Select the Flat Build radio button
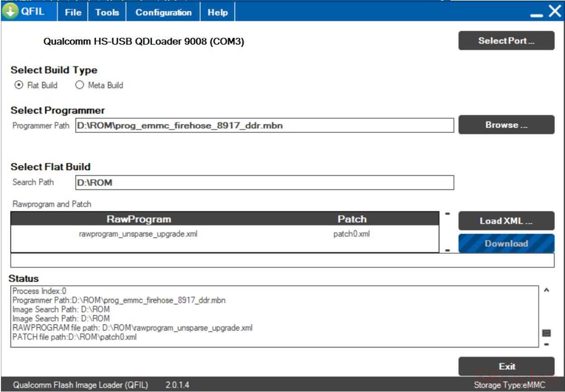Image resolution: width=565 pixels, height=392 pixels. (x=19, y=85)
